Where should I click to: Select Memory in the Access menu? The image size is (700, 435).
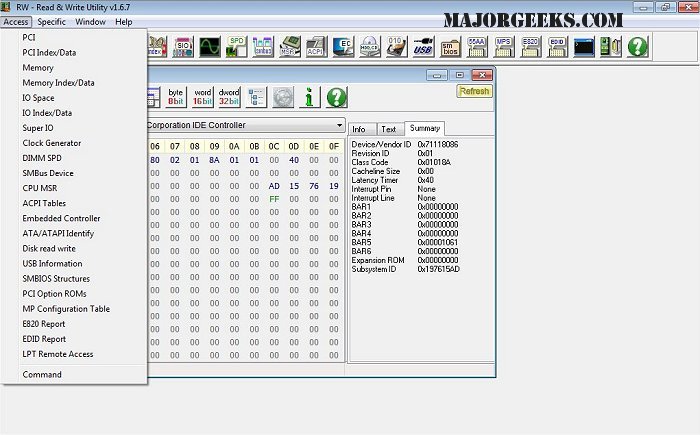[x=74, y=68]
